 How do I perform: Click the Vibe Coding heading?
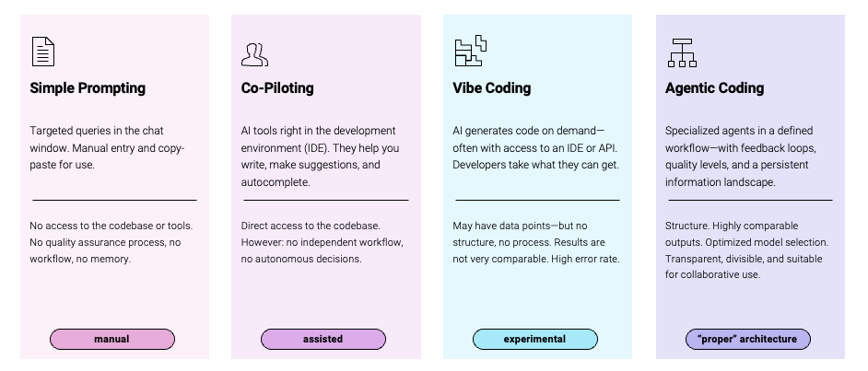491,88
